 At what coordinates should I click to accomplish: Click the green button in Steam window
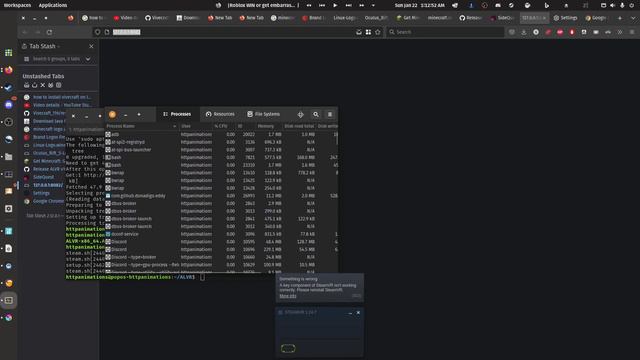coord(288,348)
